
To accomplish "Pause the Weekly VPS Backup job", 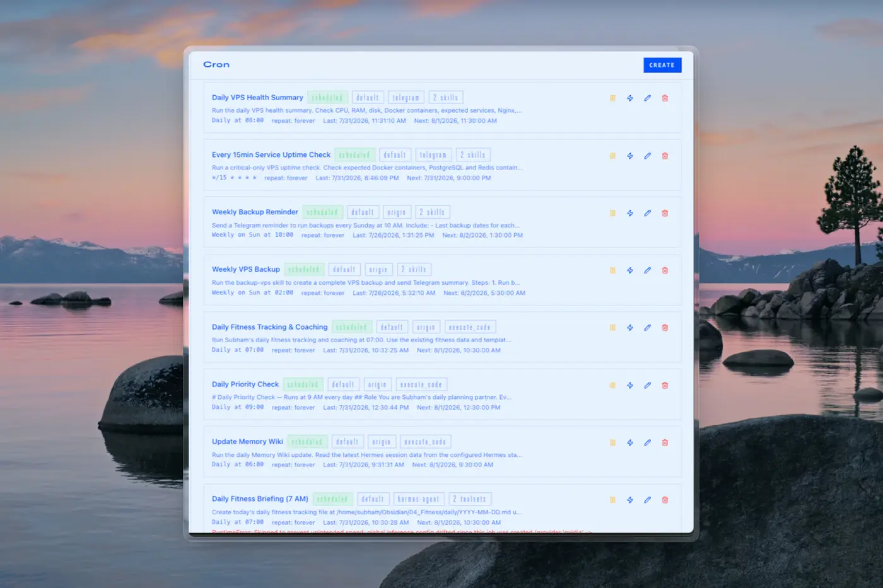I will 612,270.
